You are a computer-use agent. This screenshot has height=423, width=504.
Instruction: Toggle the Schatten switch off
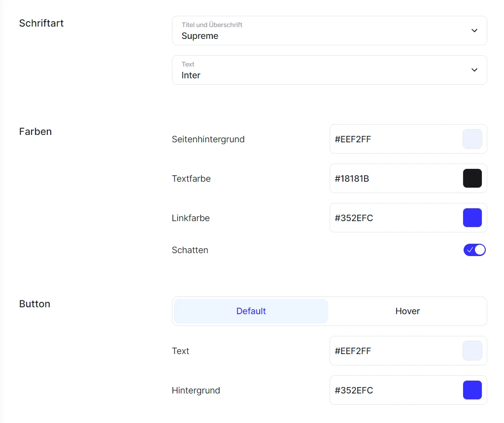coord(474,250)
